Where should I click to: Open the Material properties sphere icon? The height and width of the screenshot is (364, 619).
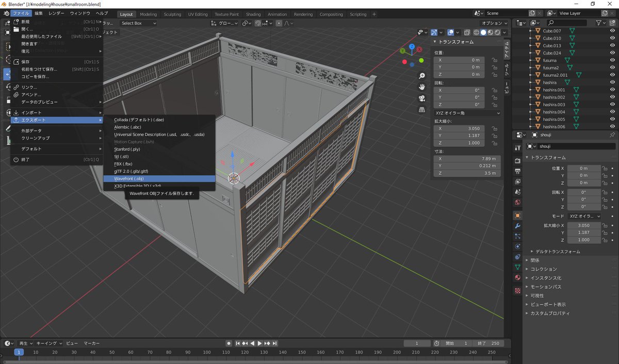(517, 277)
